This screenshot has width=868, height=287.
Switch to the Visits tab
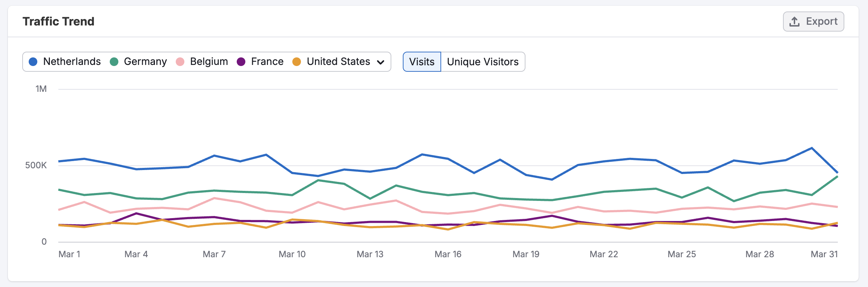422,62
